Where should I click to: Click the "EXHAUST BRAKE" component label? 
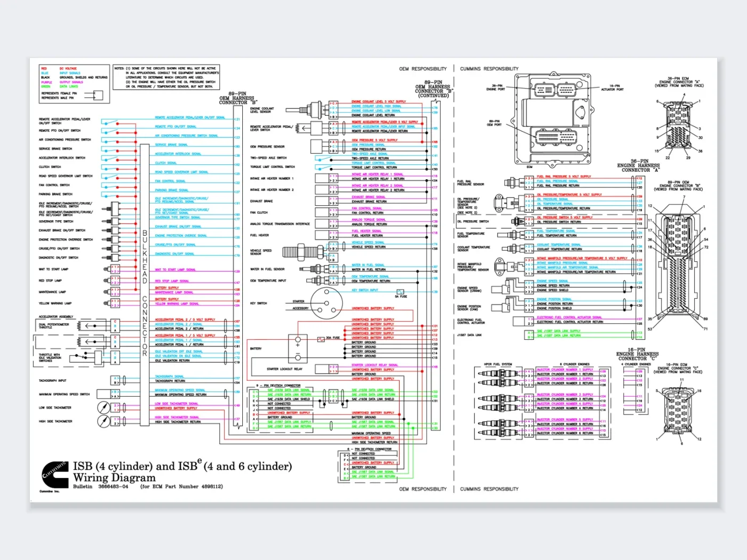(x=261, y=201)
